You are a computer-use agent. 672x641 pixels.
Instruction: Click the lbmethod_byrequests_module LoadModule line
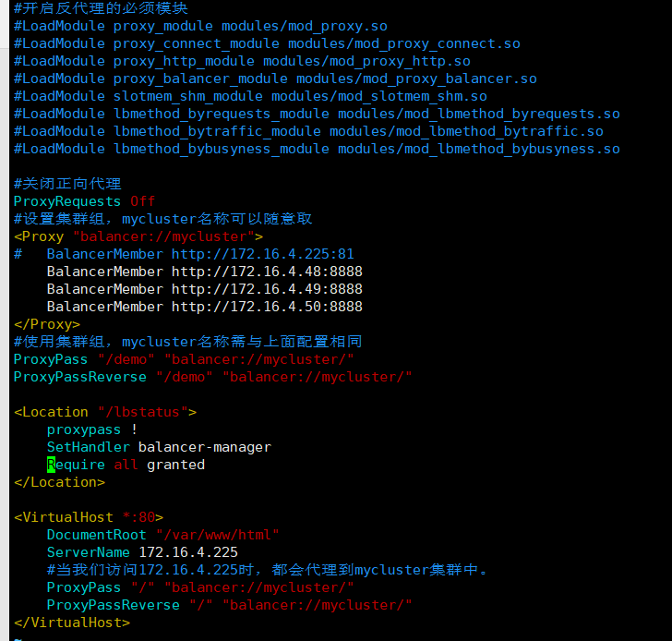[x=317, y=114]
